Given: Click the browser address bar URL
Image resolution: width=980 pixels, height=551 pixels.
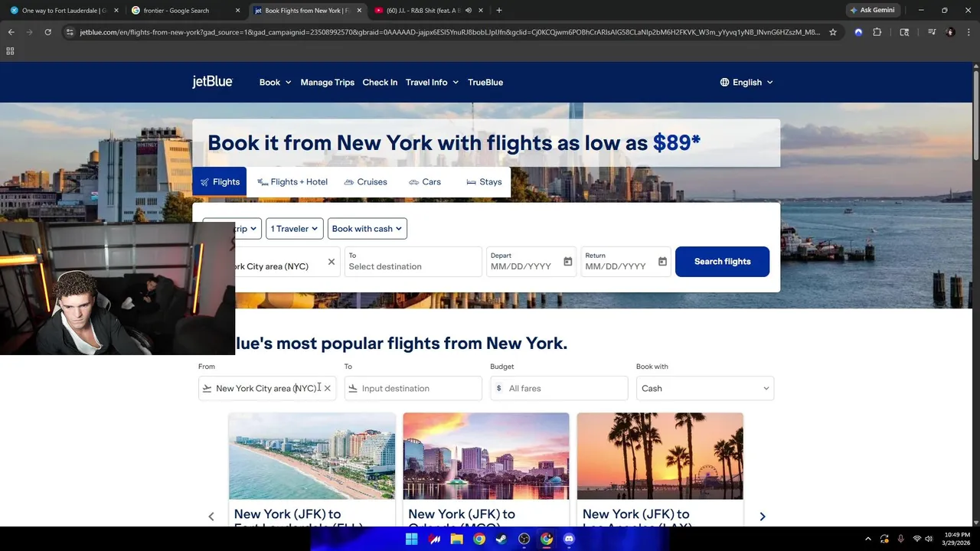Looking at the screenshot, I should (x=449, y=32).
